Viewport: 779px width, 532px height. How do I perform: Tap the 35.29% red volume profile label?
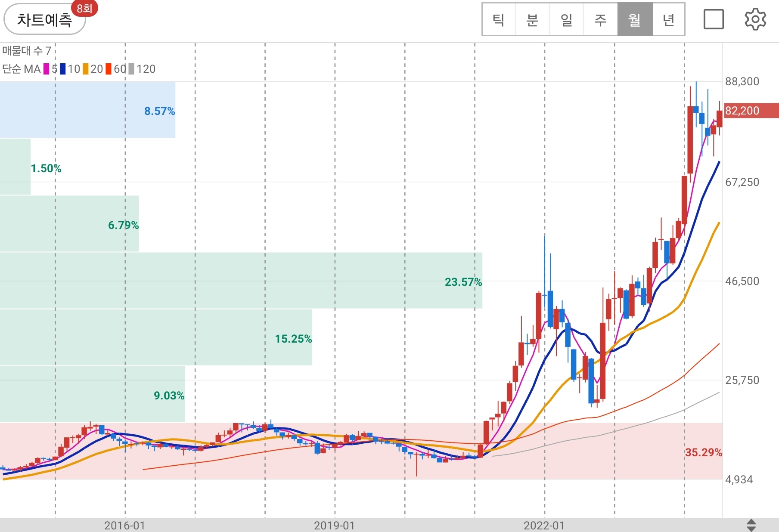tap(704, 452)
